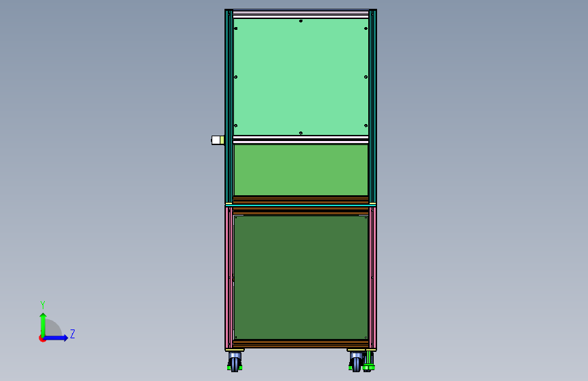
Task: Select the teal upper-left frame post
Action: (x=229, y=106)
